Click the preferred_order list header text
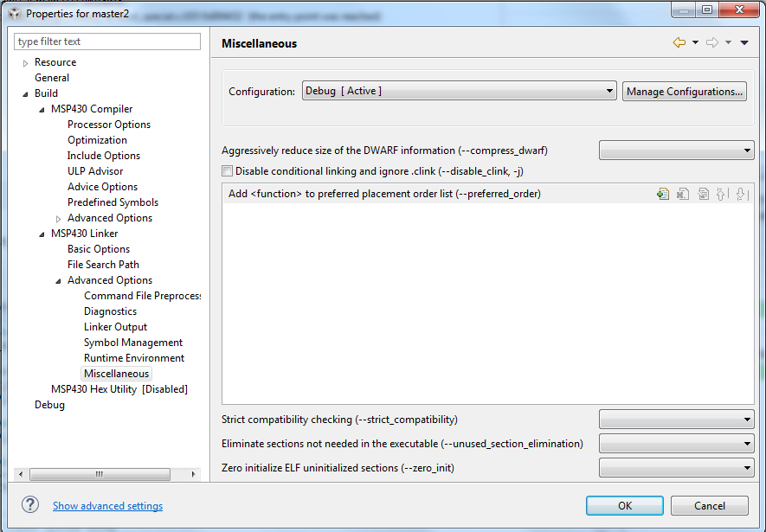 tap(384, 194)
